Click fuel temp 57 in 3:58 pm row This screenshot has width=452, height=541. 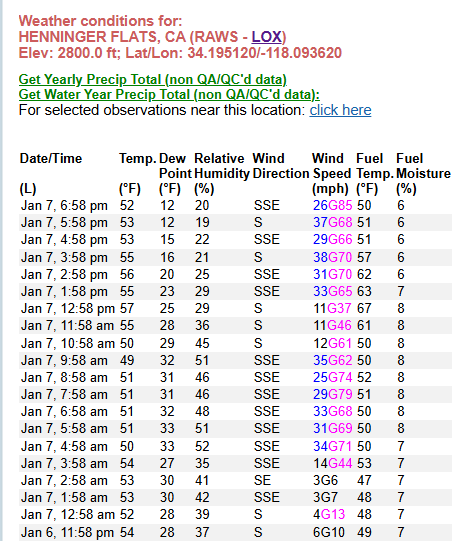click(364, 257)
